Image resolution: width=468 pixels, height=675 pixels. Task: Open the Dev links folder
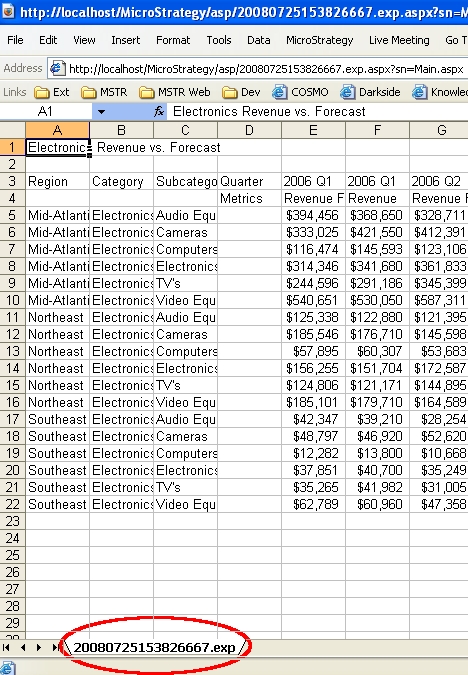click(x=242, y=92)
